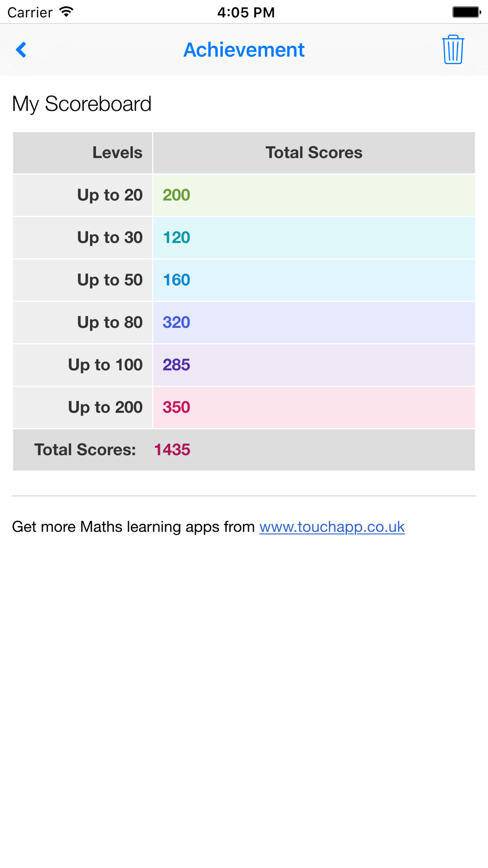The width and height of the screenshot is (488, 868).
Task: Open the www.touchapp.co.uk link
Action: [332, 527]
